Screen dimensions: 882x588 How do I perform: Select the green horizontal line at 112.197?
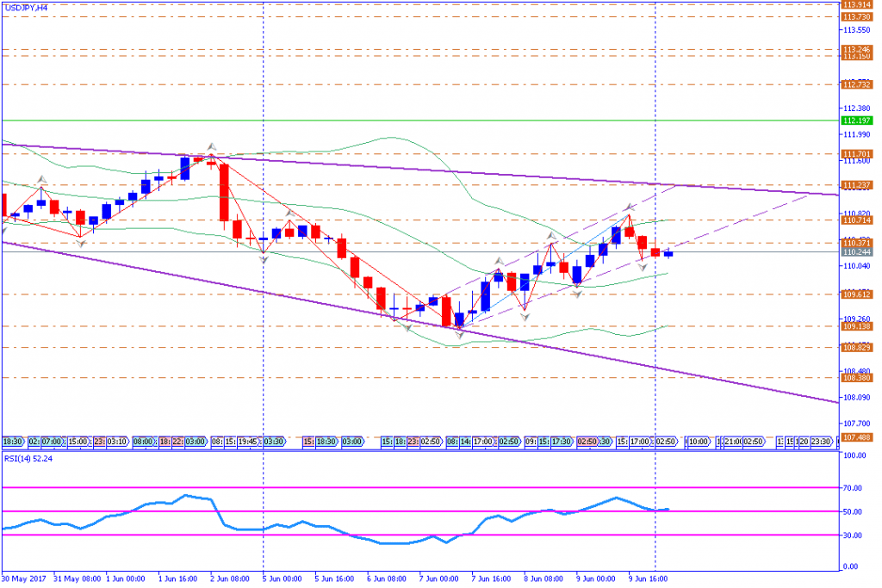[419, 121]
